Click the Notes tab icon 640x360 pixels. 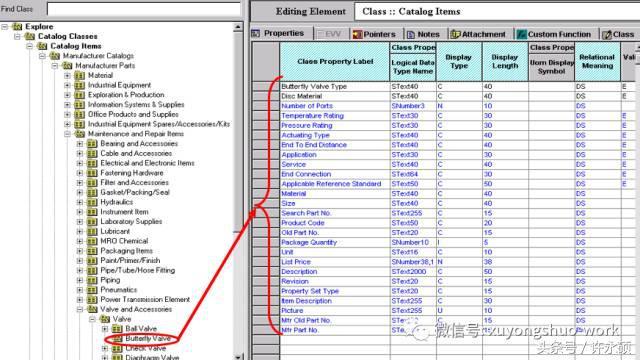(x=411, y=34)
